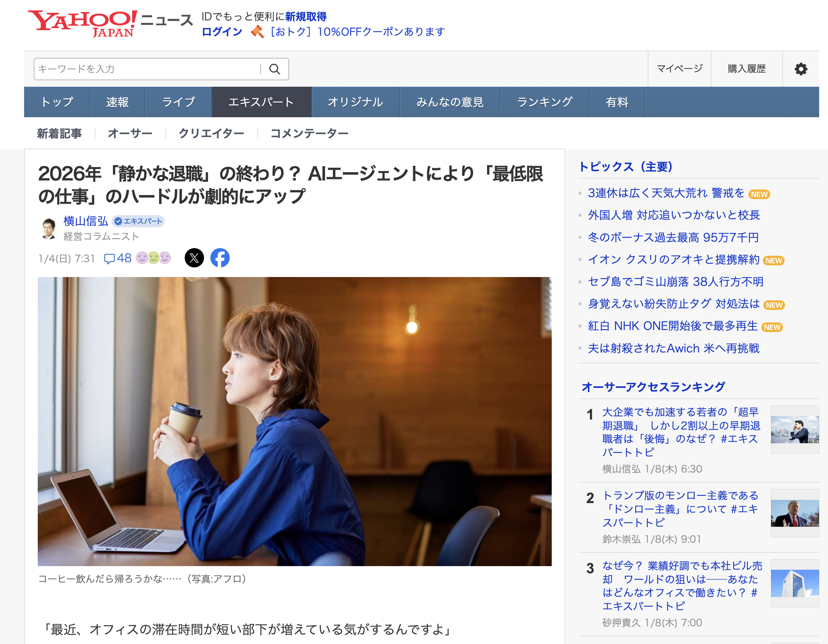
Task: Open the 48 comments bubble icon
Action: click(x=109, y=258)
